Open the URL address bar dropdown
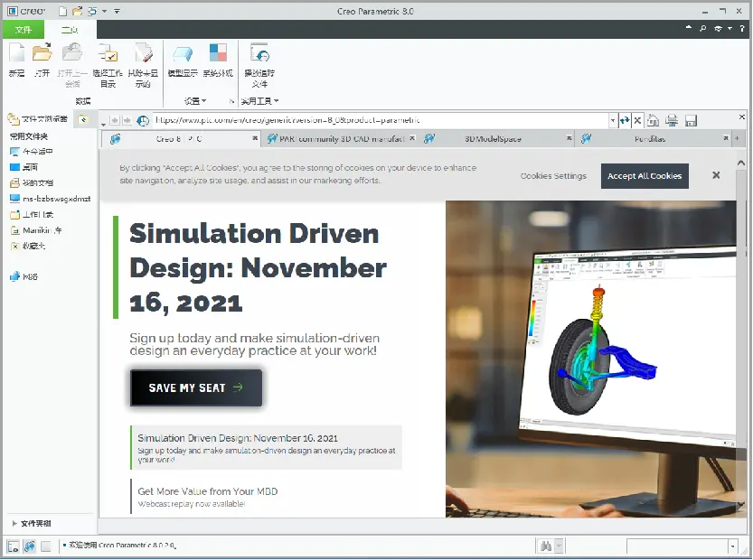Image resolution: width=753 pixels, height=560 pixels. click(613, 120)
